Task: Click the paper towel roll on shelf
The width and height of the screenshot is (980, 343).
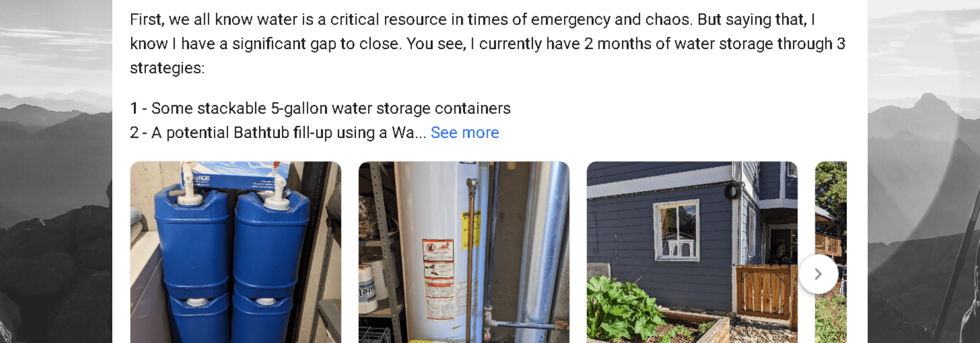Action: (x=369, y=288)
